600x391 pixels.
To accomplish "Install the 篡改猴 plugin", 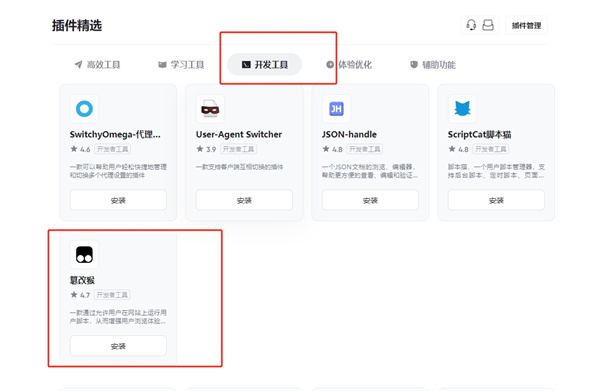I will click(118, 346).
